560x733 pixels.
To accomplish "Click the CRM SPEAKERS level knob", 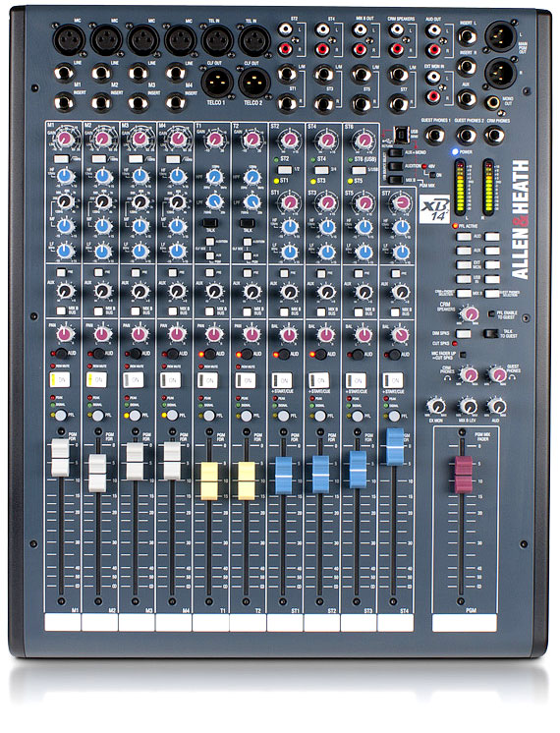I will tap(470, 313).
